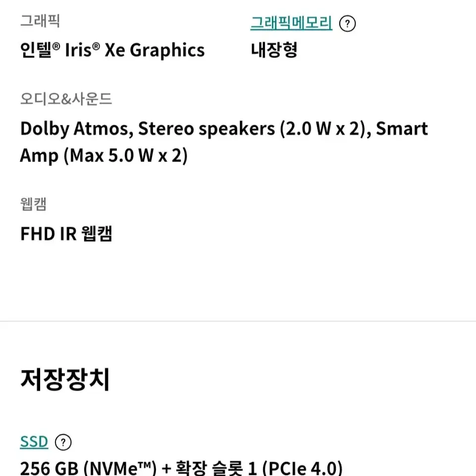Select the 그래픽 spec label
Viewport: 476px width, 476px height.
pyautogui.click(x=40, y=21)
